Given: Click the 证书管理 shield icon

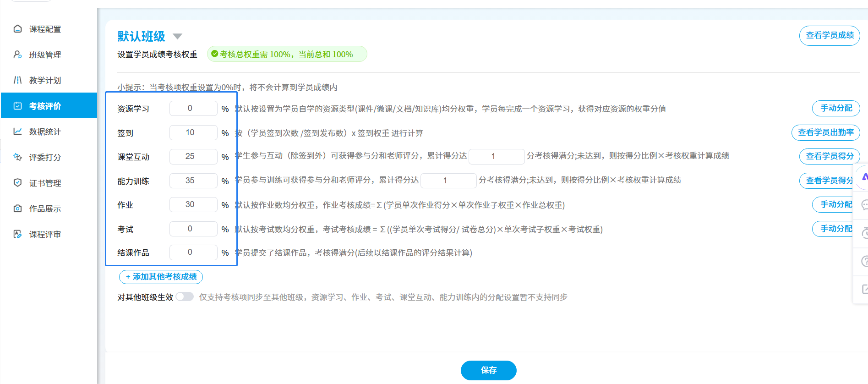Looking at the screenshot, I should tap(17, 183).
